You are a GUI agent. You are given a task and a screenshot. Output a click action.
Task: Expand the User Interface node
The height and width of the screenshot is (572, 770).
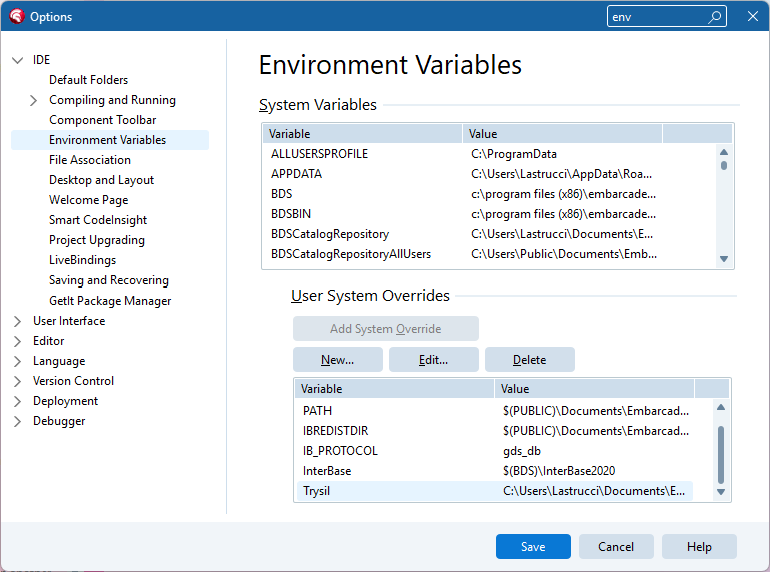pos(17,321)
